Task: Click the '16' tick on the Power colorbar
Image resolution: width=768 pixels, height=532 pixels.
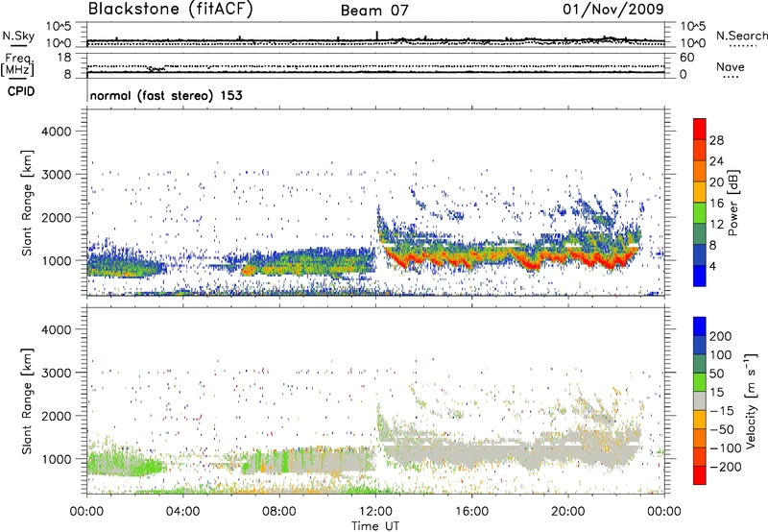Action: 716,204
